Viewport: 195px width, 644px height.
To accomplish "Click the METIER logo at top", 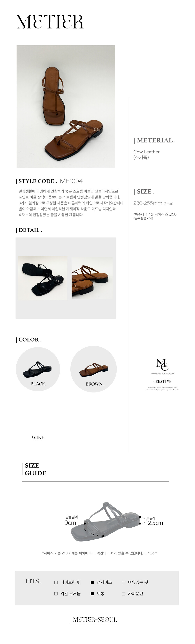I will 50,22.
